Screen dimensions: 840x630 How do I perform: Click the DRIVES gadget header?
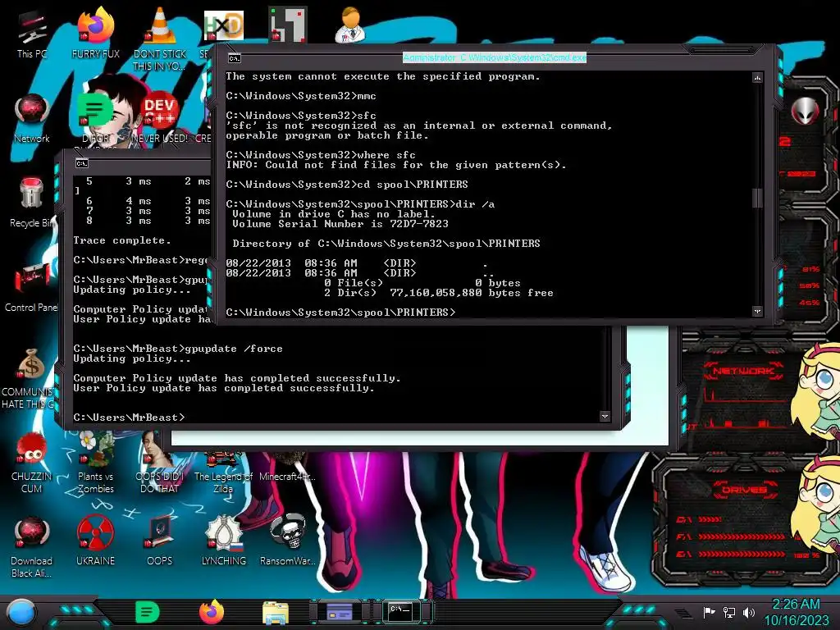point(743,490)
